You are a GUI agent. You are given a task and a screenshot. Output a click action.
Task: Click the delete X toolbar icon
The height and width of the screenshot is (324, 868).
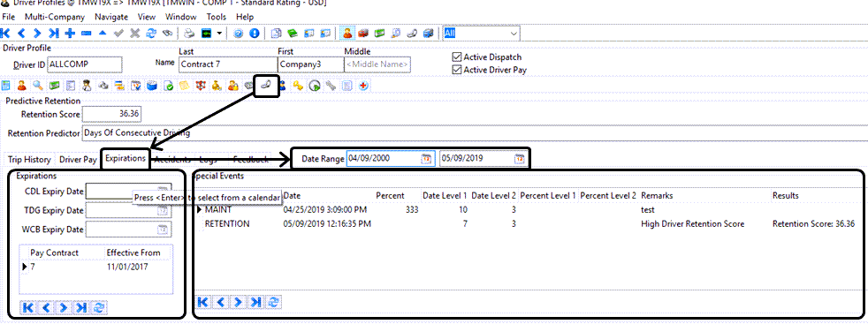[134, 34]
